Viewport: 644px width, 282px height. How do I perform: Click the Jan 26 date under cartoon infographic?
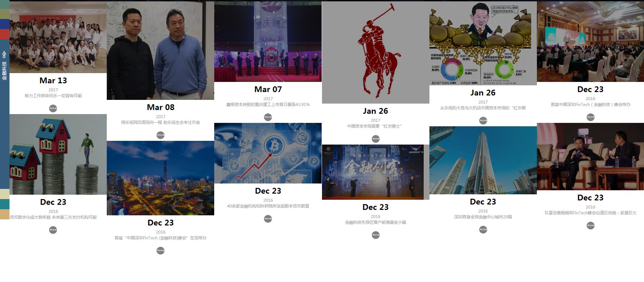point(483,93)
